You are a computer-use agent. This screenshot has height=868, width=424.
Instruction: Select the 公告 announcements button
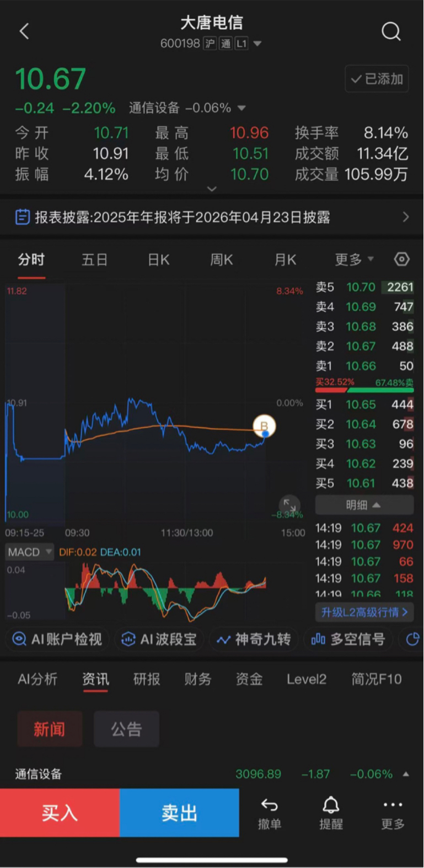pos(127,729)
